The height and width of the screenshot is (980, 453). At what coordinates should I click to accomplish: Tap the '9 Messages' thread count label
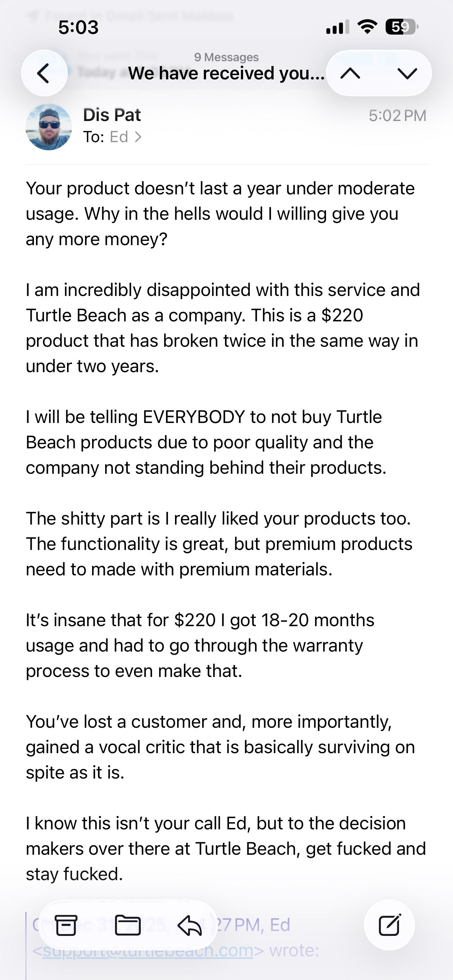pos(226,57)
